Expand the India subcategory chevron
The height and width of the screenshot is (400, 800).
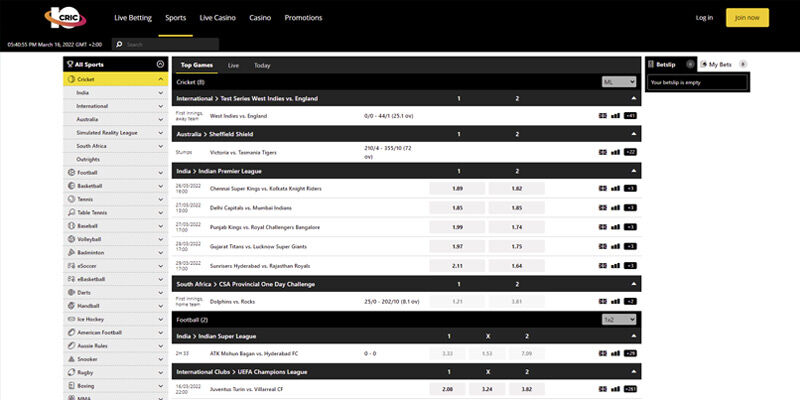tap(160, 93)
